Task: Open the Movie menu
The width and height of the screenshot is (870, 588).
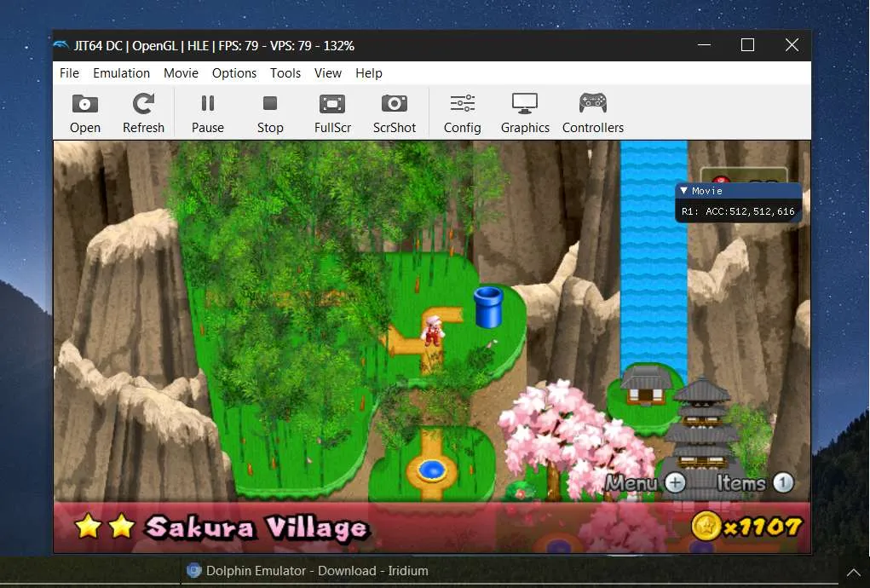Action: [181, 73]
